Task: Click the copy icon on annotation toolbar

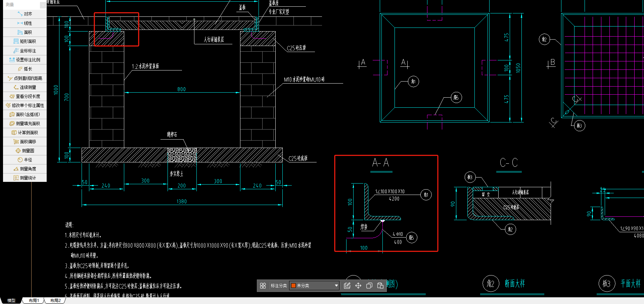Action: 369,286
